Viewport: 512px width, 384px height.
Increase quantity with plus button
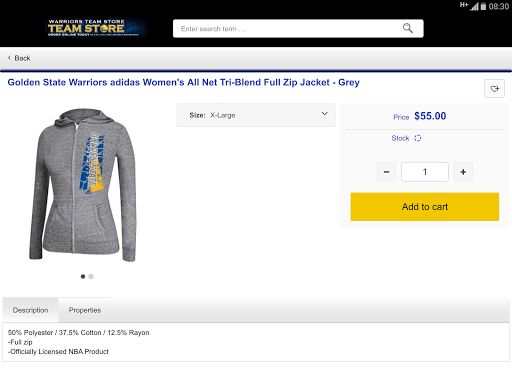coord(463,172)
